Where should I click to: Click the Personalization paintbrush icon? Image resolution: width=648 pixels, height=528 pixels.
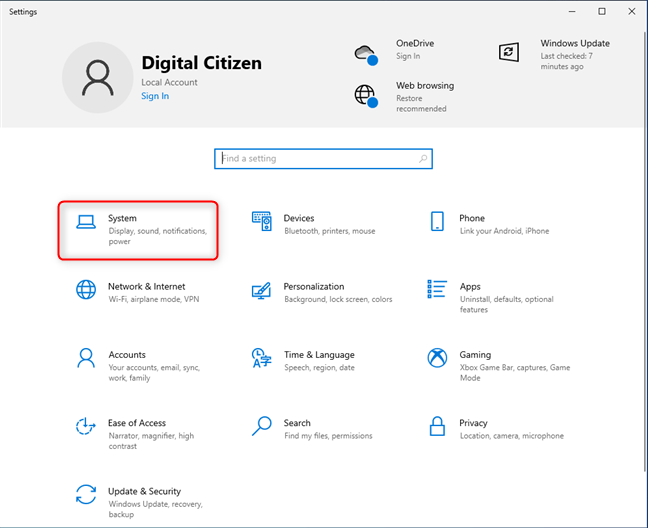coord(261,290)
